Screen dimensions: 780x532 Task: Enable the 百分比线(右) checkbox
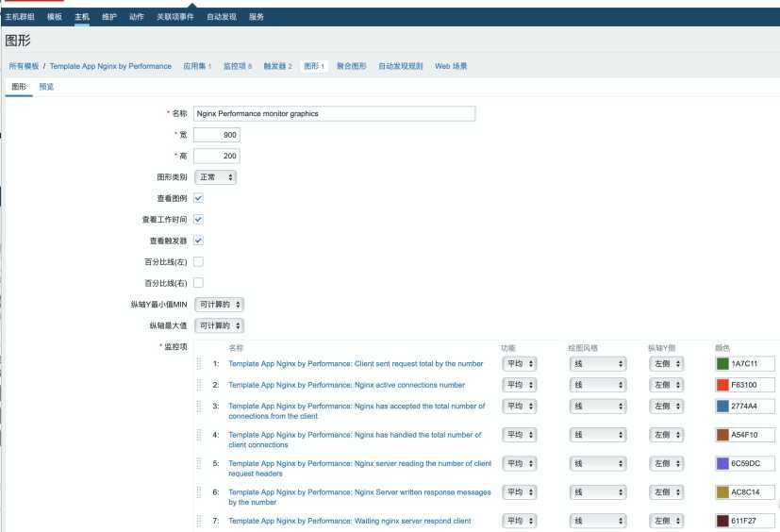pos(198,283)
